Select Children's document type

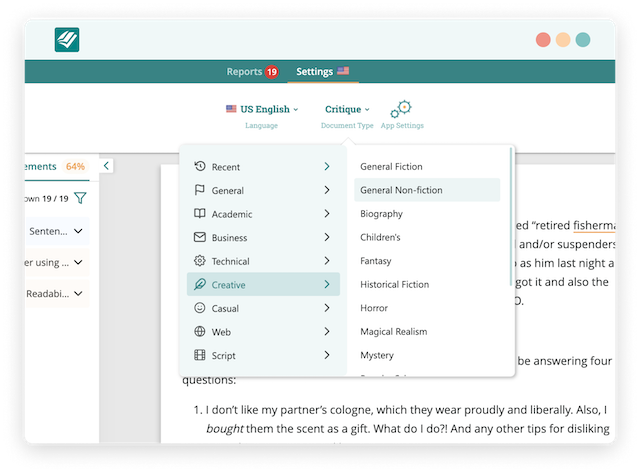[427, 237]
